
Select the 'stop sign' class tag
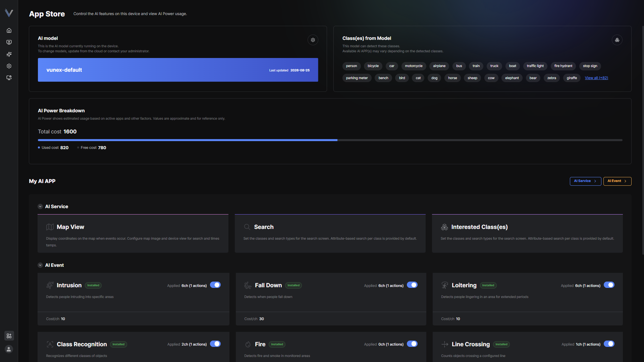tap(590, 66)
